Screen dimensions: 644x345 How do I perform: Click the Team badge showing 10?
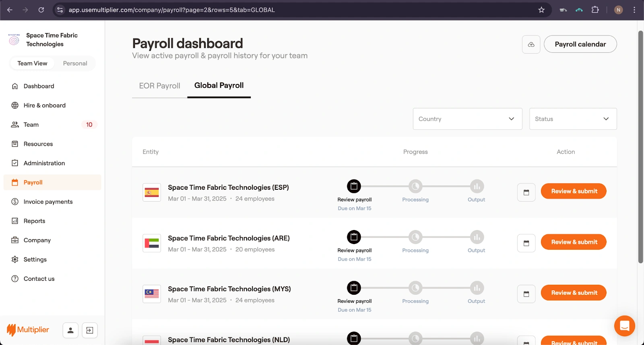click(x=89, y=125)
